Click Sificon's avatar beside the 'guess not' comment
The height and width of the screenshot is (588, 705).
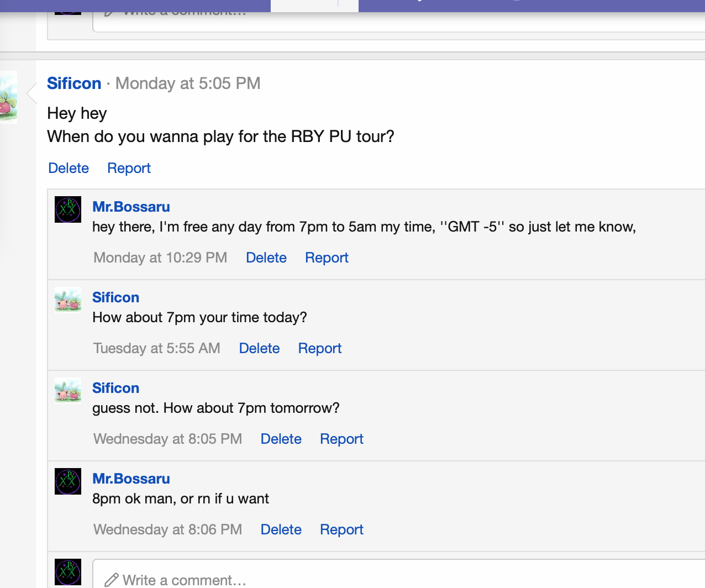(68, 391)
